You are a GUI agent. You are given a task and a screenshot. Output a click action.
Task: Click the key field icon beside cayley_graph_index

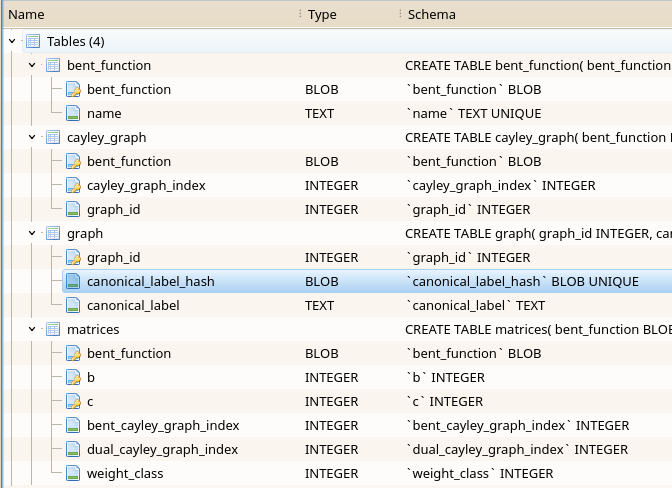(73, 186)
